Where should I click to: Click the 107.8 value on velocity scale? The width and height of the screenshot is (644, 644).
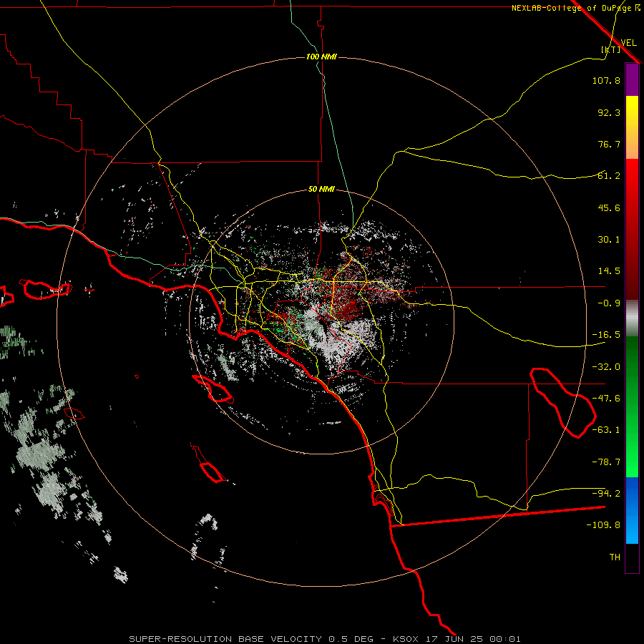coord(606,80)
